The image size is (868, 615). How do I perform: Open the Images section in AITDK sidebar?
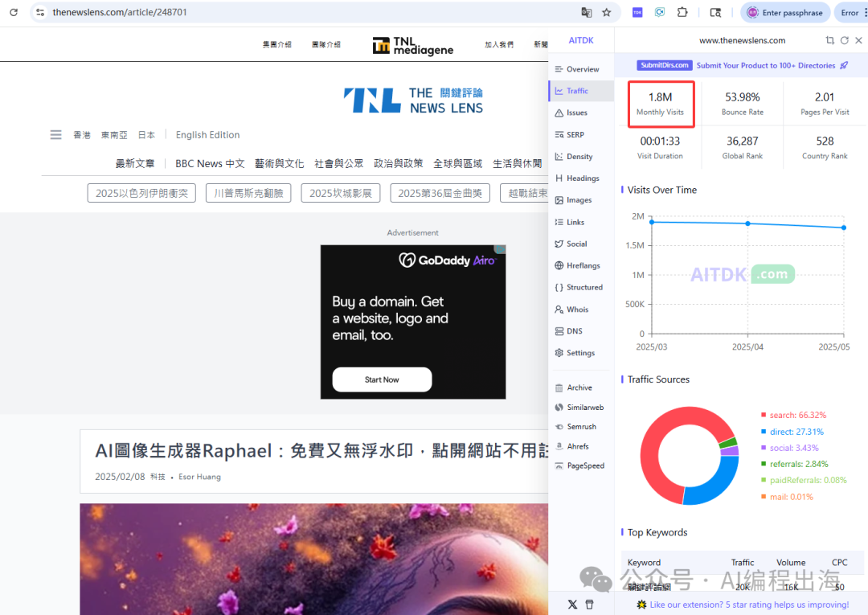tap(581, 200)
